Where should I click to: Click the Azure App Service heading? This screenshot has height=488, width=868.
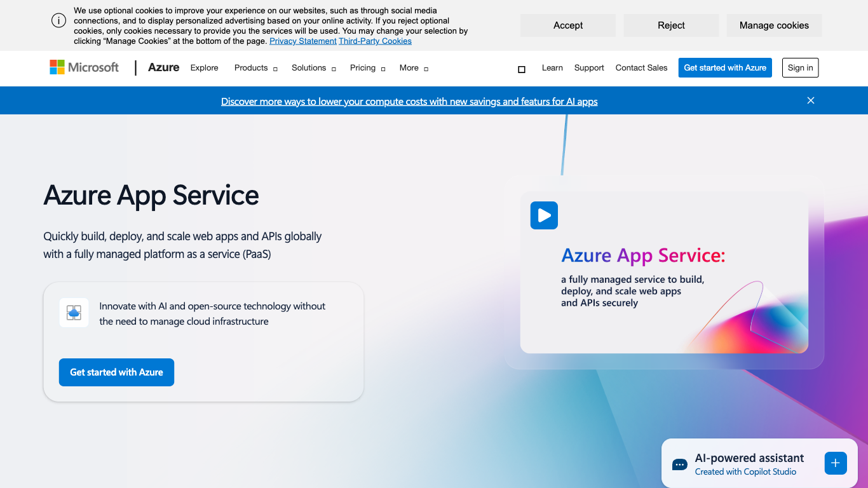(151, 195)
